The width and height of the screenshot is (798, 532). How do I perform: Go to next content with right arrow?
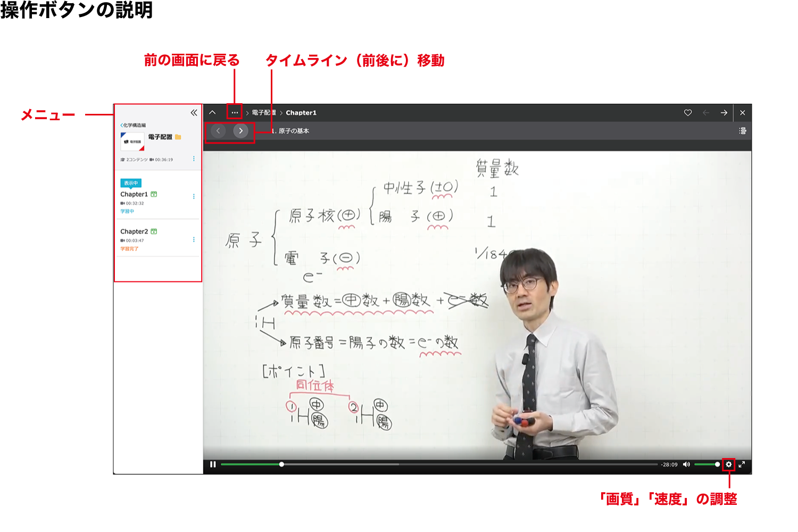724,113
